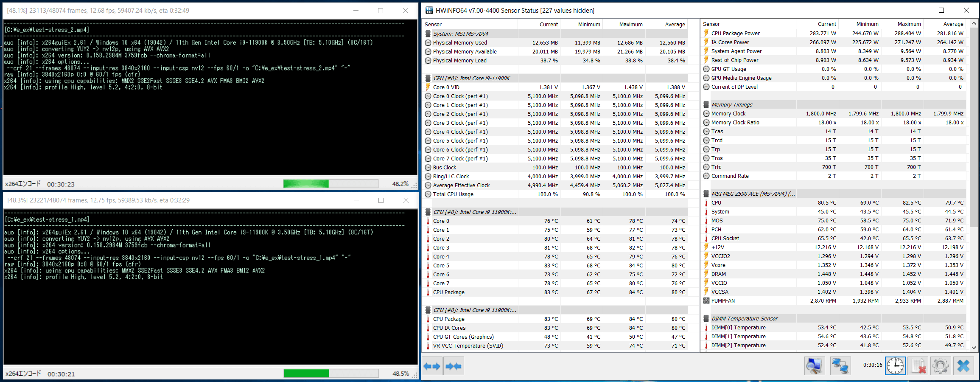This screenshot has height=382, width=980.
Task: Click the thermometer icon beside DIMM[0] Temperature
Action: pyautogui.click(x=706, y=327)
